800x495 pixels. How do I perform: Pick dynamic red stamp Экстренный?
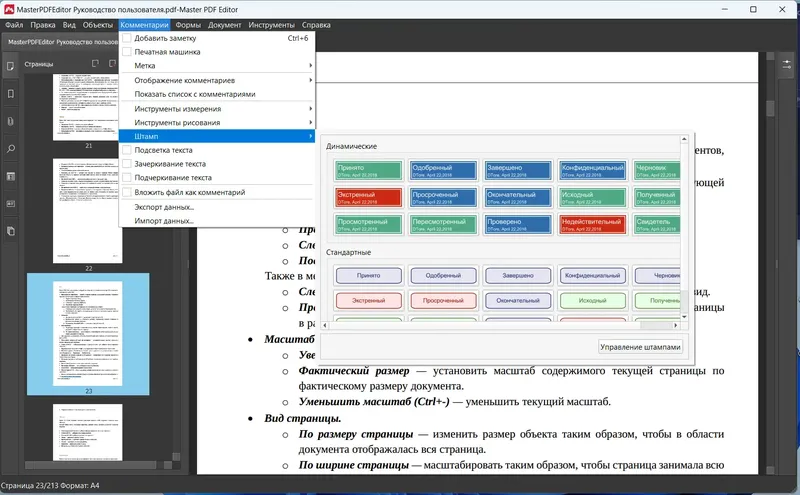click(x=368, y=197)
